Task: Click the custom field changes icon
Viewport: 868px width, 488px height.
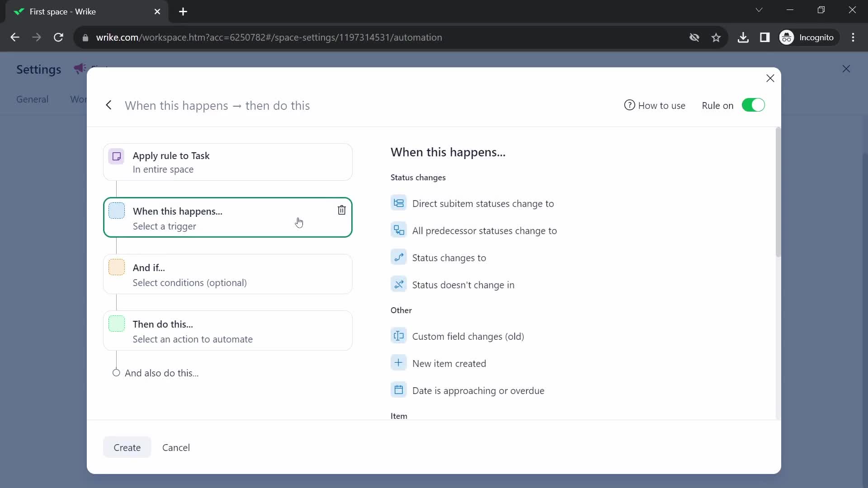Action: coord(398,336)
